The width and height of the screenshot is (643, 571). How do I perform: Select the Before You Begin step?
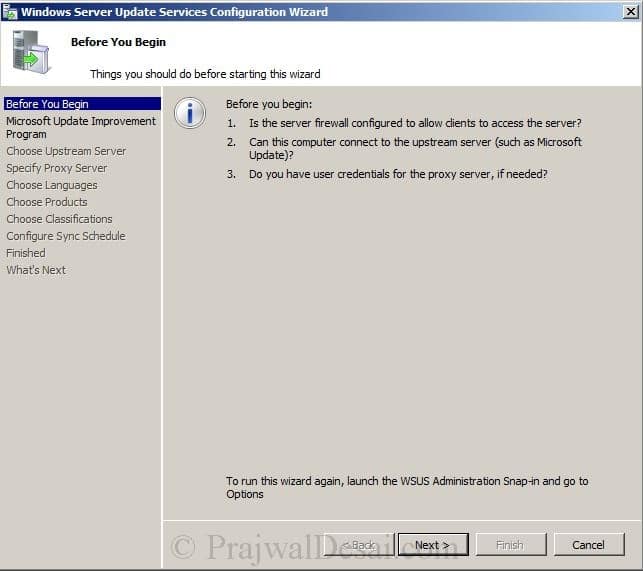point(82,104)
